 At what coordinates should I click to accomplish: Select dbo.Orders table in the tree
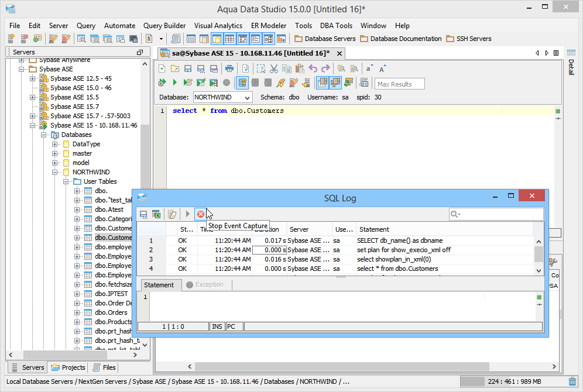pyautogui.click(x=111, y=312)
